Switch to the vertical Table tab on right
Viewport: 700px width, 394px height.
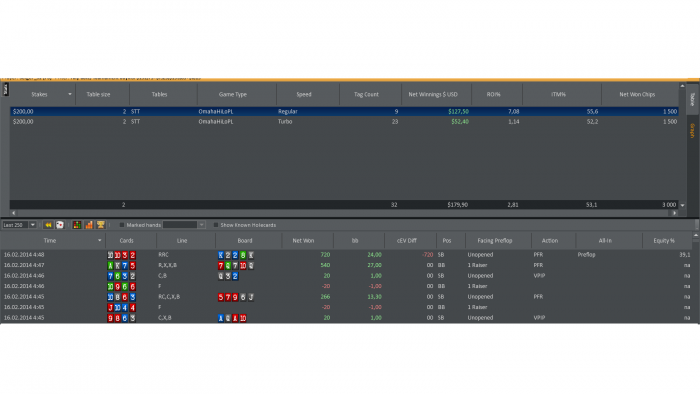(692, 99)
